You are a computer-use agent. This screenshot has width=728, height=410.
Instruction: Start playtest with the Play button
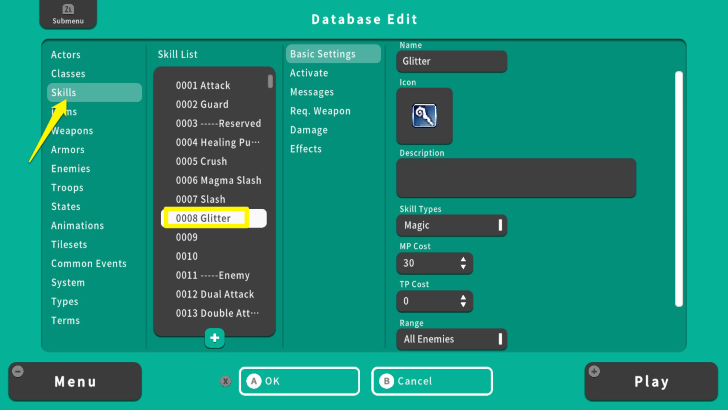coord(651,382)
